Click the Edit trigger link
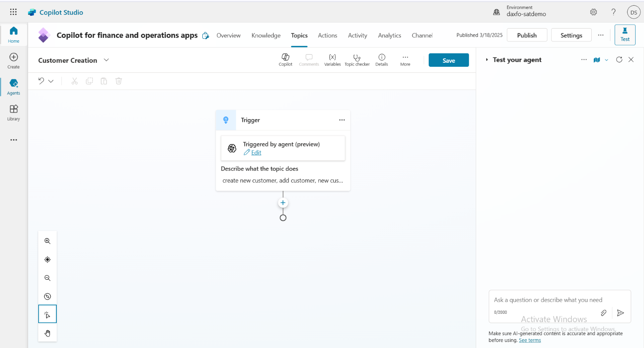This screenshot has height=348, width=644. coord(256,152)
